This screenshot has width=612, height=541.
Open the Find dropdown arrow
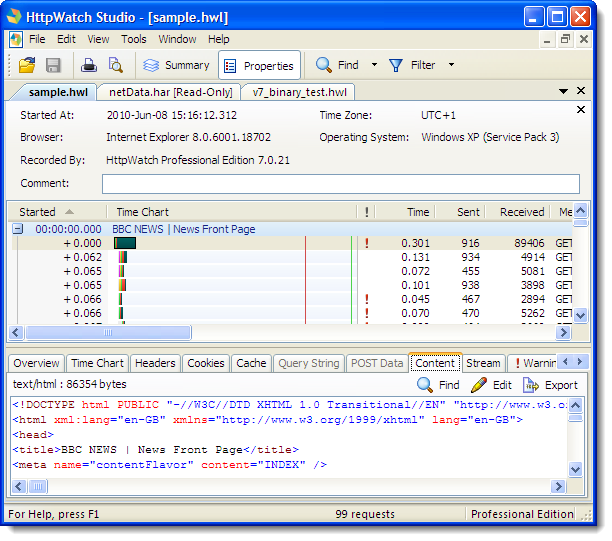(374, 65)
